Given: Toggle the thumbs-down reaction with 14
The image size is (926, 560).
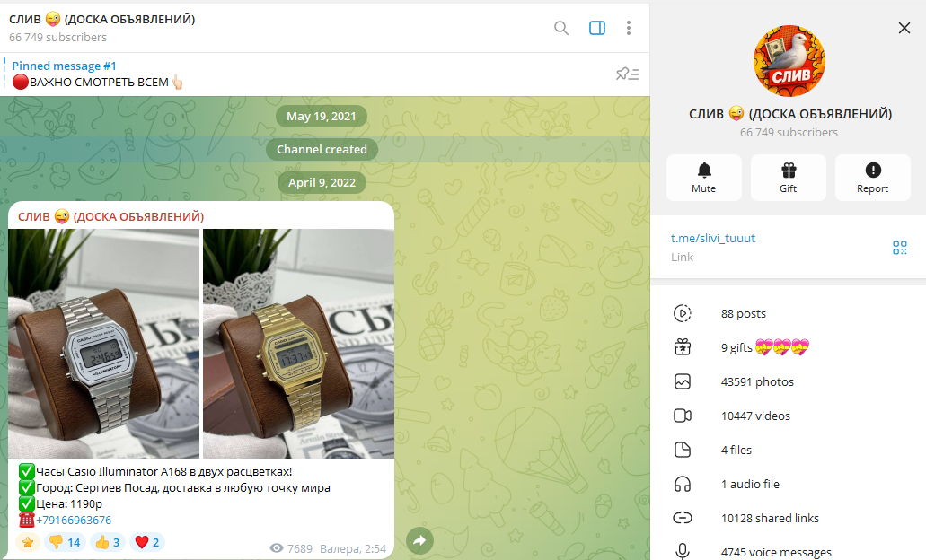Looking at the screenshot, I should 65,542.
